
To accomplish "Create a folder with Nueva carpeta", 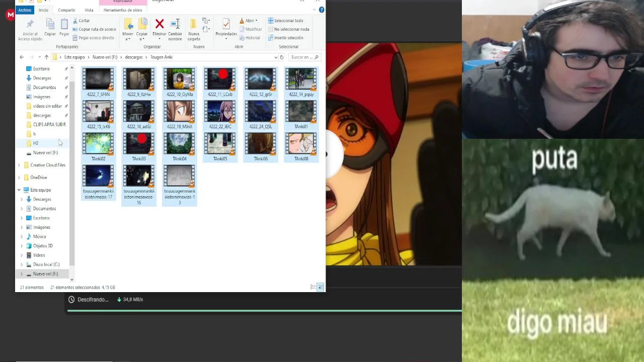I will click(194, 30).
